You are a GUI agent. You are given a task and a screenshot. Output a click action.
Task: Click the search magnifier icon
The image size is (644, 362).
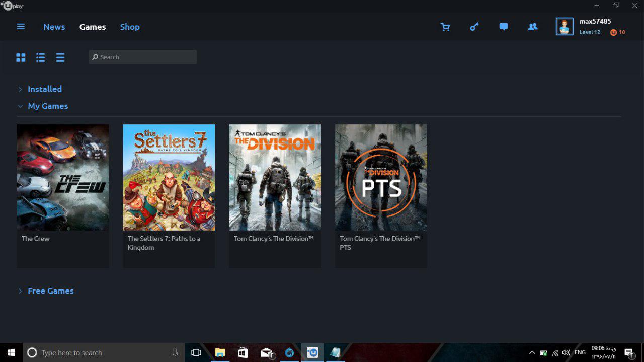pos(95,57)
